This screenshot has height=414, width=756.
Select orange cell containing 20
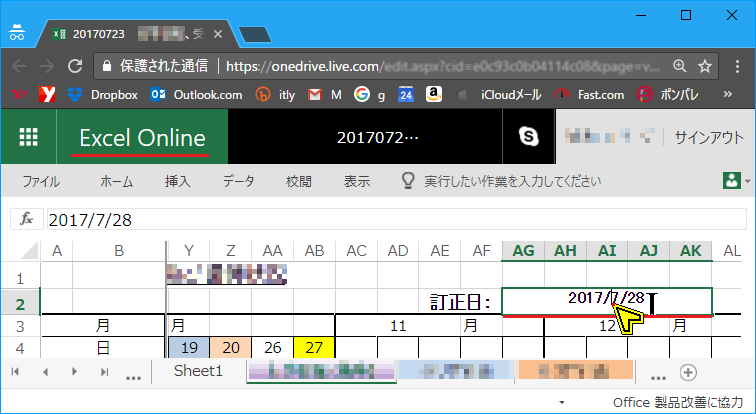click(x=230, y=347)
